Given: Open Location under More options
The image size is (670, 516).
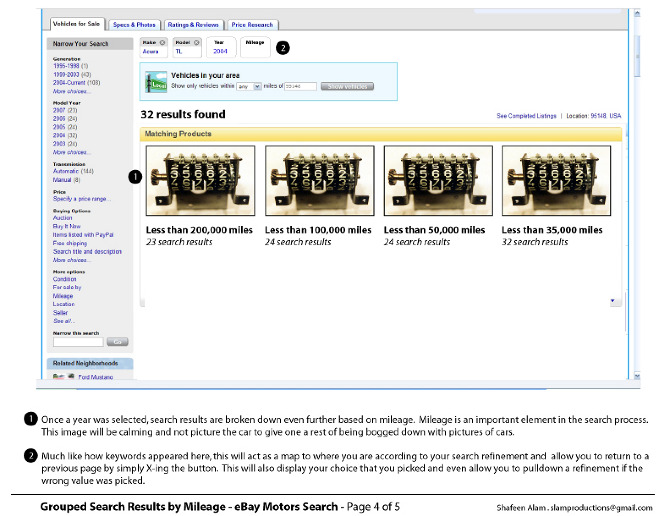Looking at the screenshot, I should click(x=64, y=304).
